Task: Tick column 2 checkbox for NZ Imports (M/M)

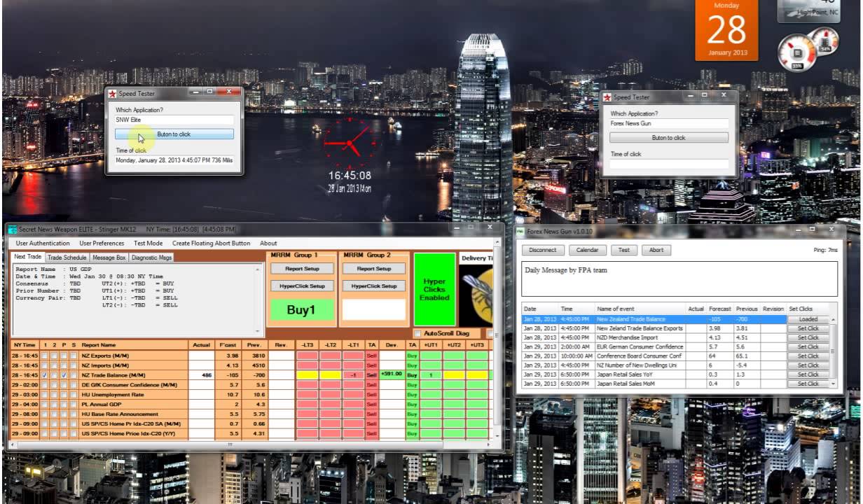Action: (55, 365)
